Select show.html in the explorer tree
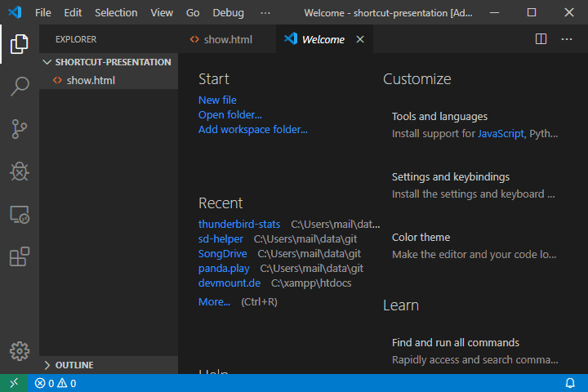The image size is (588, 392). pos(91,80)
